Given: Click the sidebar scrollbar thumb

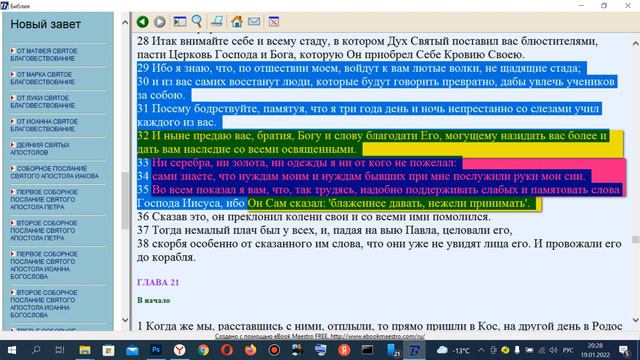Looking at the screenshot, I should tap(125, 200).
